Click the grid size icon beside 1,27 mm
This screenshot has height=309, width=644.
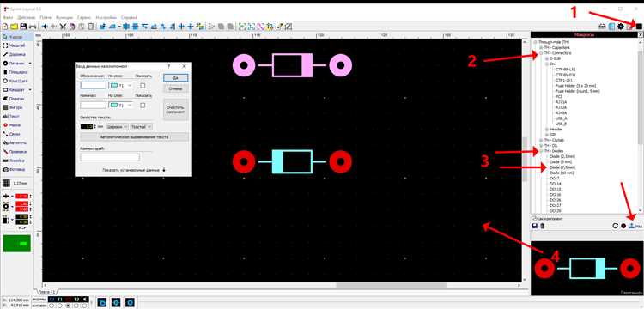(7, 184)
